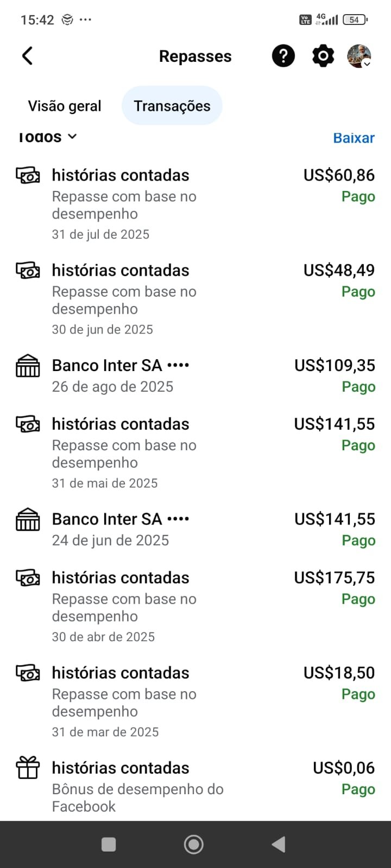Select the Transações tab
391x868 pixels.
click(x=172, y=106)
